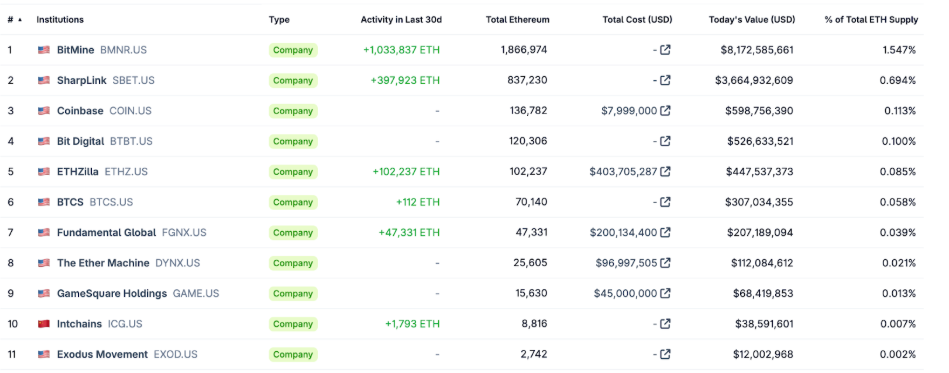
Task: Open The Ether Machine institution page
Action: [x=103, y=263]
